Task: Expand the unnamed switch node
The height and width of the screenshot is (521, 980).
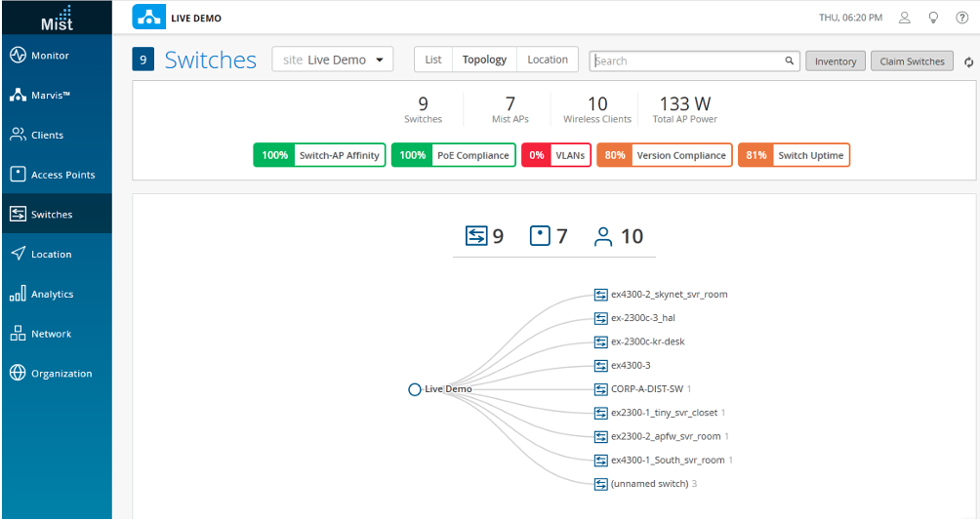Action: 649,484
